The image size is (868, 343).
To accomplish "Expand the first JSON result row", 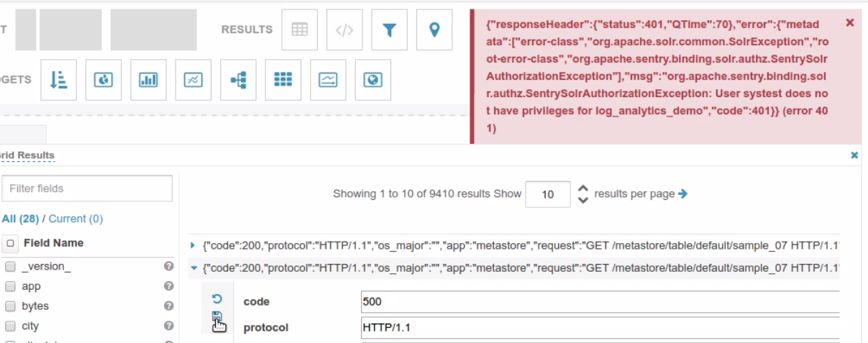I will [x=193, y=245].
